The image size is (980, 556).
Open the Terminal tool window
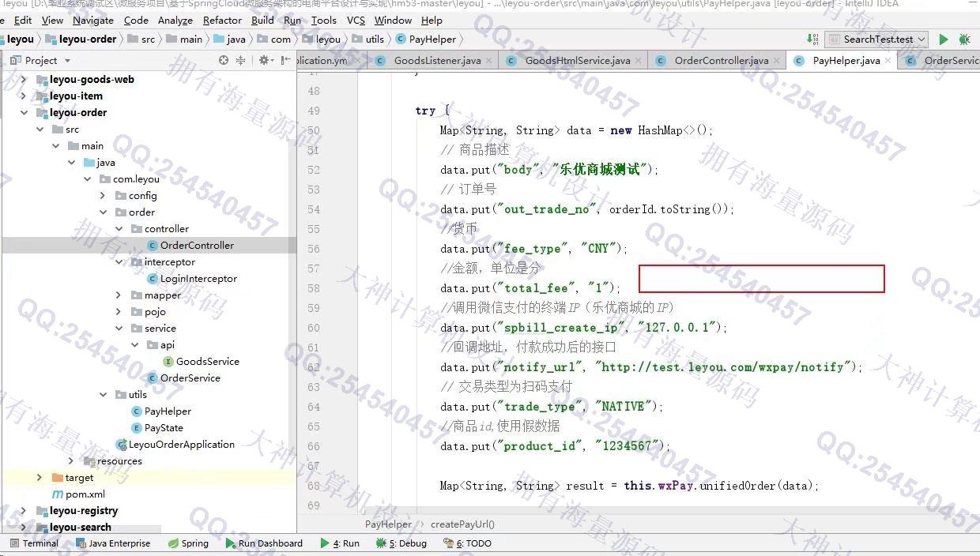coord(33,543)
